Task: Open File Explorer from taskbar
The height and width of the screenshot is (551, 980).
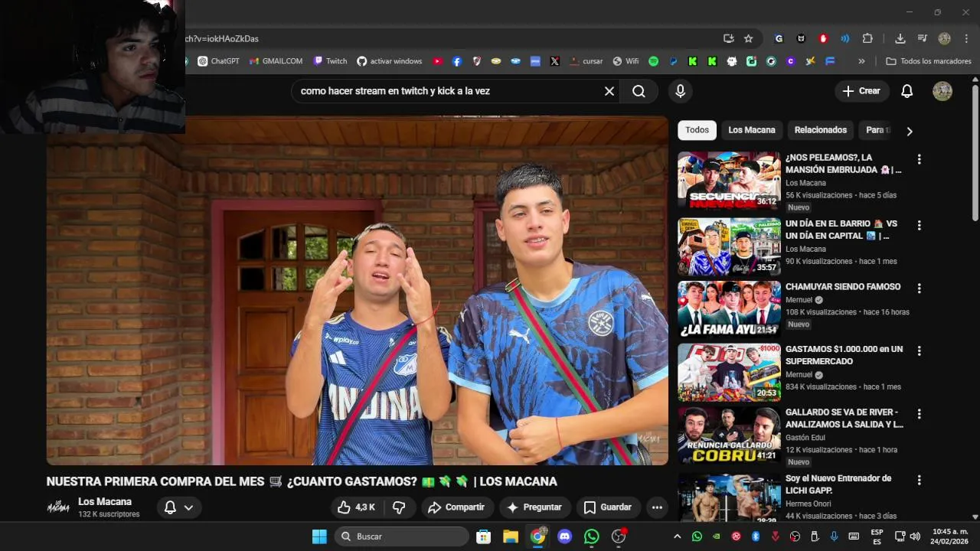Action: tap(511, 536)
